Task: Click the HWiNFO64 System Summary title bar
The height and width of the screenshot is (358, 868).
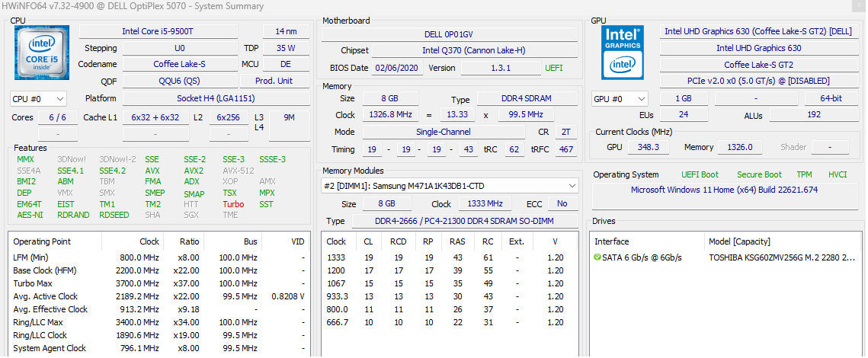Action: tap(434, 7)
